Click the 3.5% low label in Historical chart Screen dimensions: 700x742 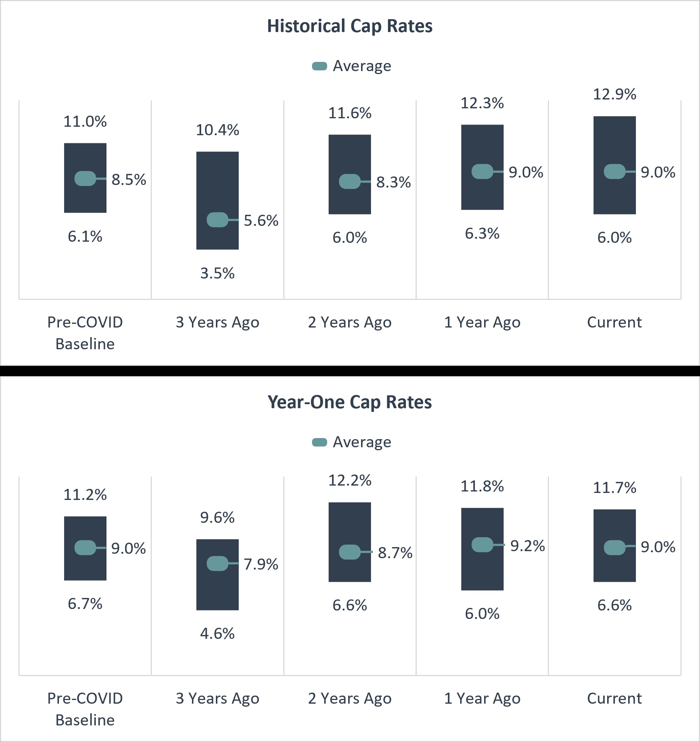(217, 274)
